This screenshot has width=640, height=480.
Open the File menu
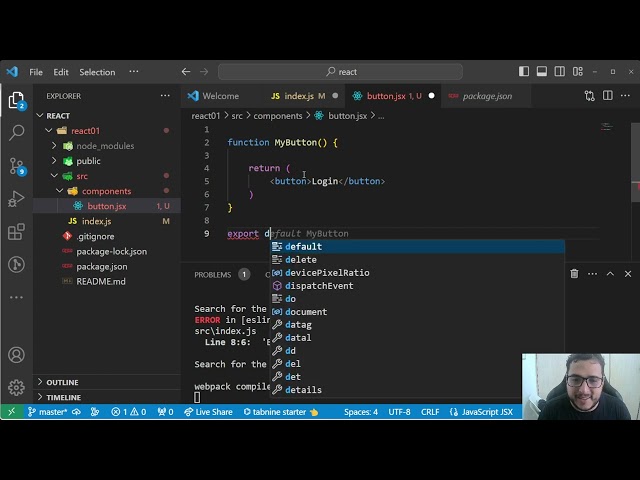pos(36,72)
